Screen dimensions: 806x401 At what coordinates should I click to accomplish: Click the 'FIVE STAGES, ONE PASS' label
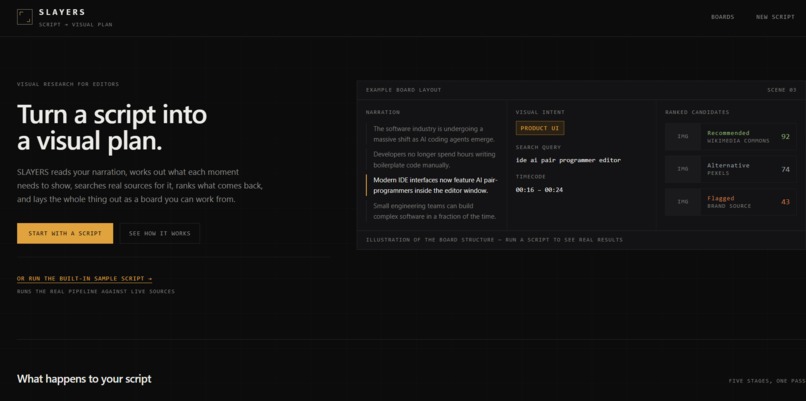(767, 381)
